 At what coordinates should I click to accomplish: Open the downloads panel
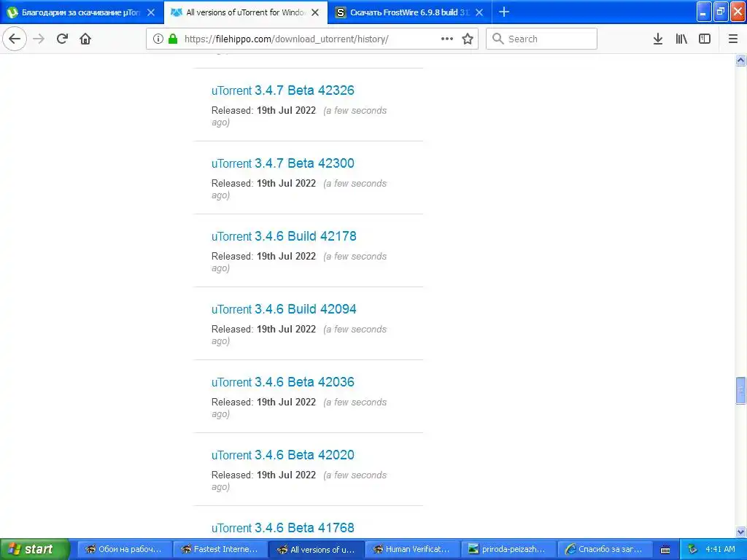click(x=658, y=39)
